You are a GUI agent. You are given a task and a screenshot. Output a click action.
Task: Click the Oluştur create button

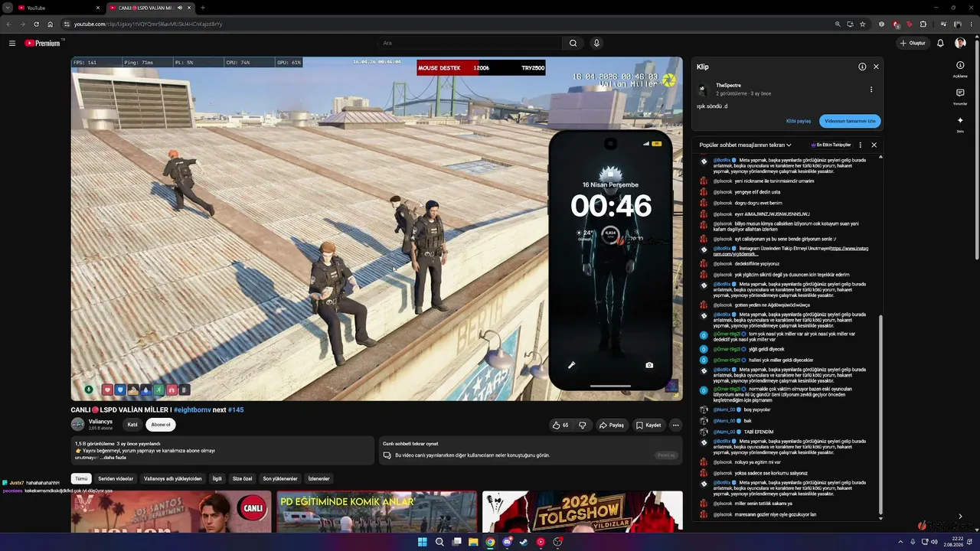click(x=913, y=43)
